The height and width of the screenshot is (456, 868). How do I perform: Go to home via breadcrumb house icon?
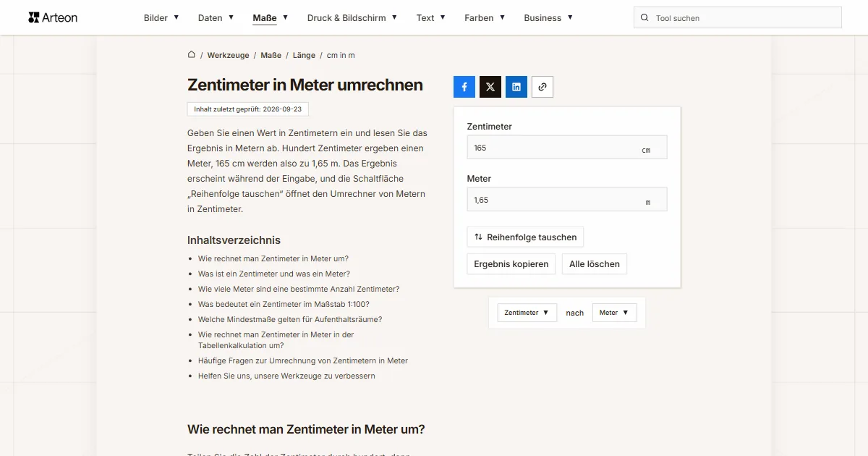tap(192, 55)
